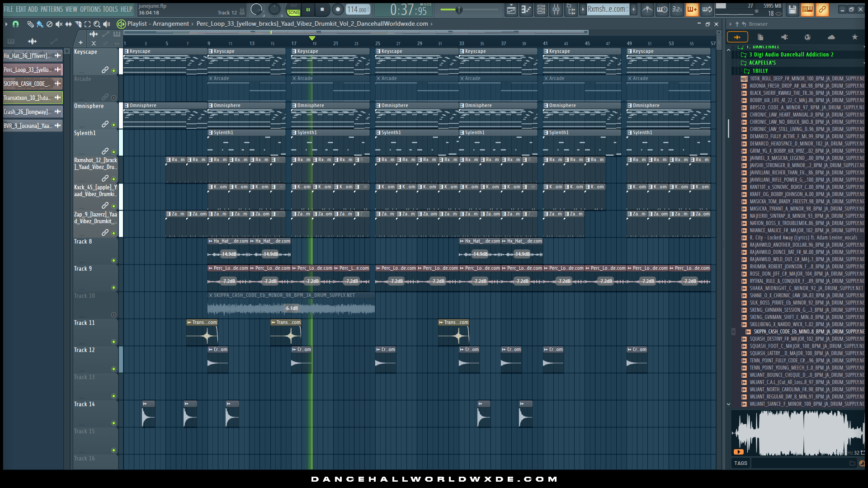Select the Mute tool in playlist toolbar

[59, 24]
